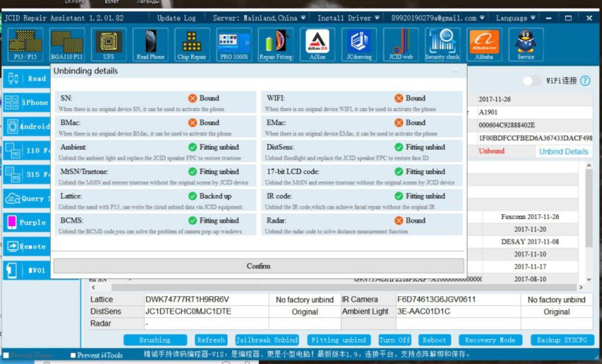Open the Remote sidebar item
602x364 pixels.
(27, 246)
